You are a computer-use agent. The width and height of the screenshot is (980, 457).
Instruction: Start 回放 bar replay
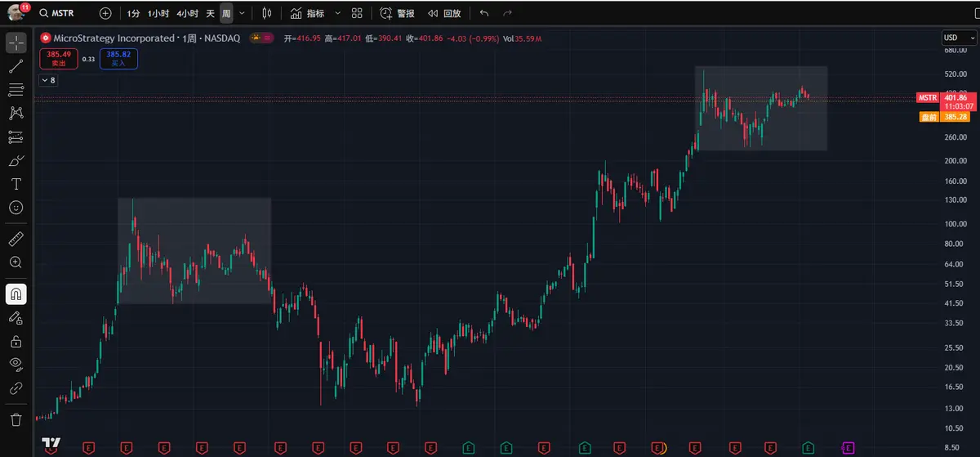[x=445, y=13]
